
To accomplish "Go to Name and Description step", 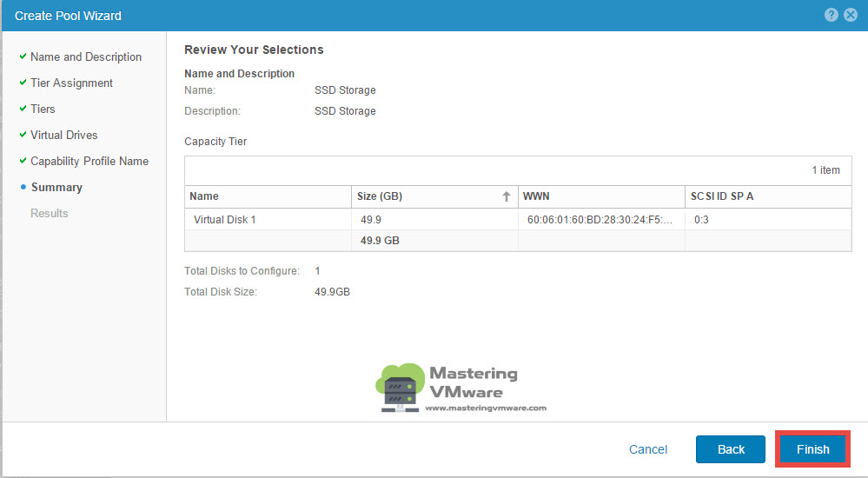I will pos(86,57).
